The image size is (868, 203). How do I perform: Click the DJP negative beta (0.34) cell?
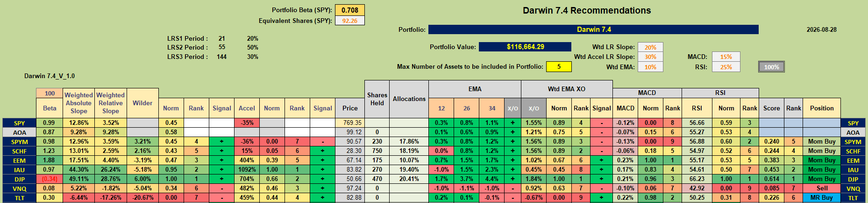click(50, 179)
